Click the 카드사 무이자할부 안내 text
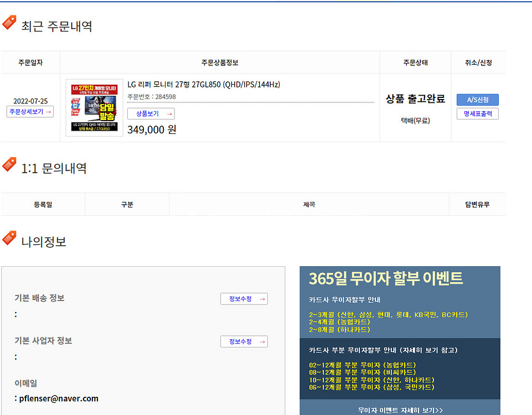 pos(345,300)
